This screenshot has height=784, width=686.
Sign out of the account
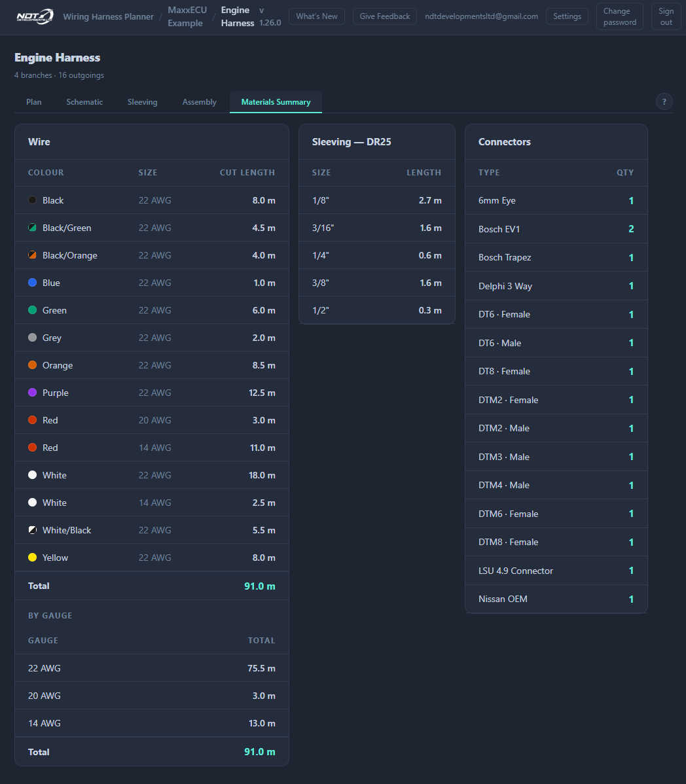click(666, 16)
